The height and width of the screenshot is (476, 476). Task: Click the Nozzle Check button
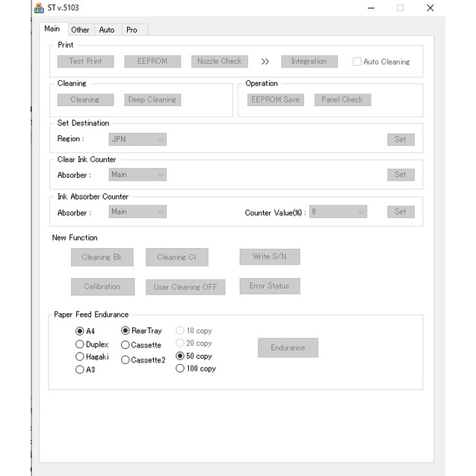220,61
